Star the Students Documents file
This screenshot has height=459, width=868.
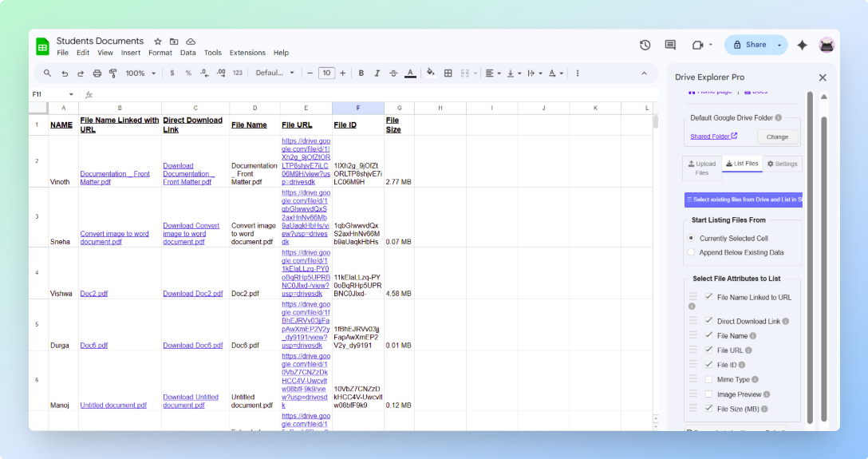click(158, 42)
